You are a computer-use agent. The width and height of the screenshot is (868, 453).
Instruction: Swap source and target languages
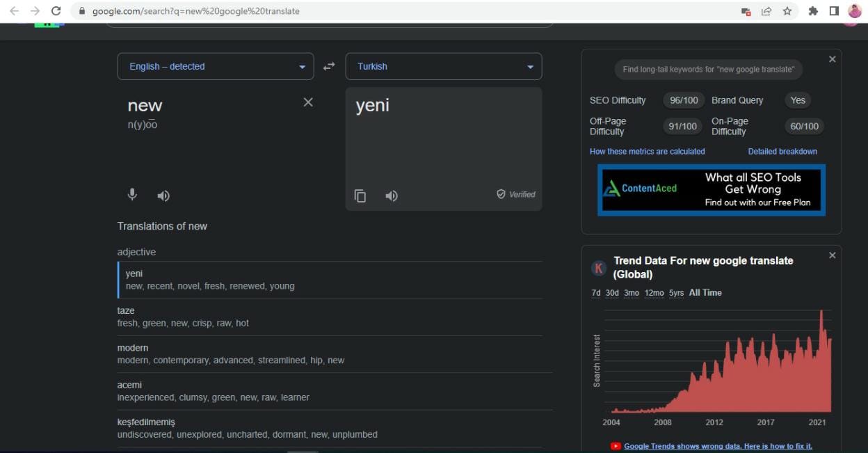(329, 66)
